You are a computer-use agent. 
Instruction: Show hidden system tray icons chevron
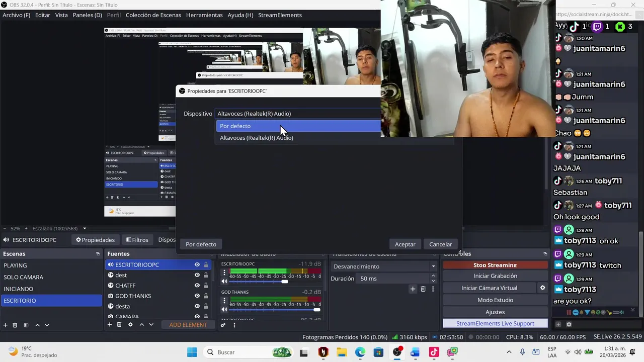pos(509,352)
